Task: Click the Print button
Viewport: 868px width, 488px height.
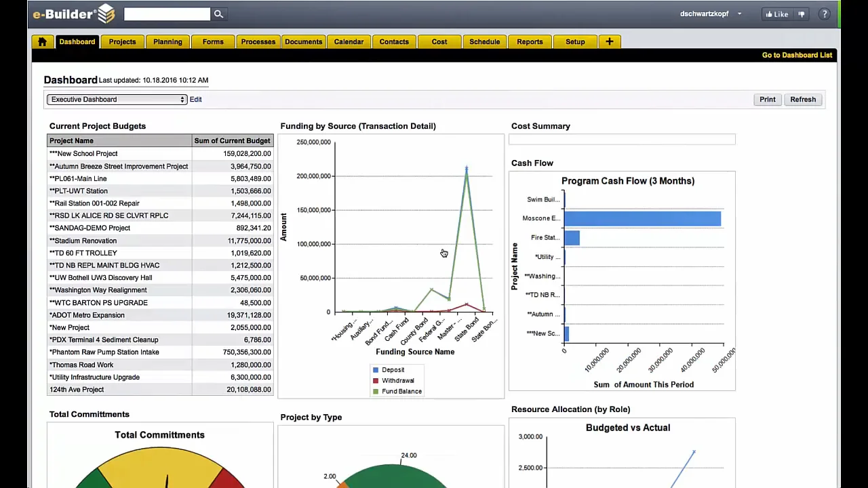Action: point(768,100)
